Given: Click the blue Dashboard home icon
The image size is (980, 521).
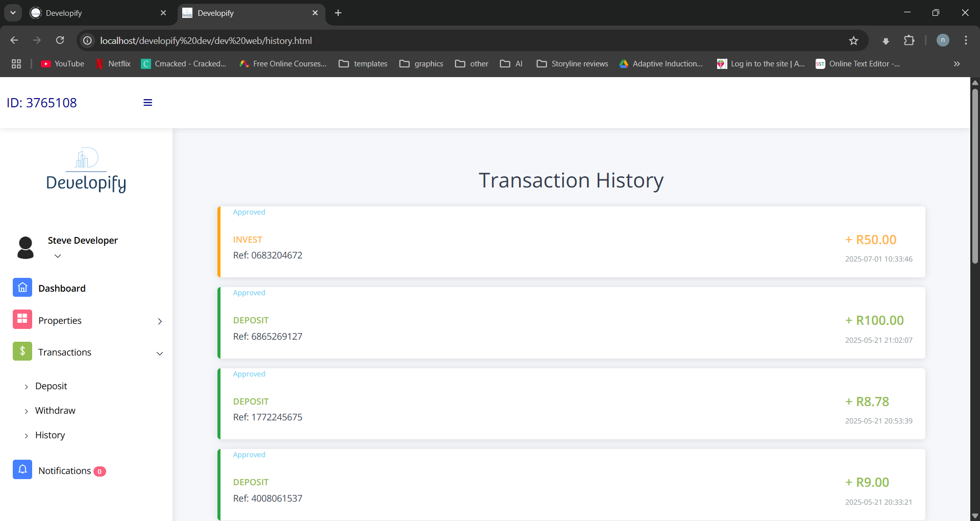Looking at the screenshot, I should pos(22,288).
